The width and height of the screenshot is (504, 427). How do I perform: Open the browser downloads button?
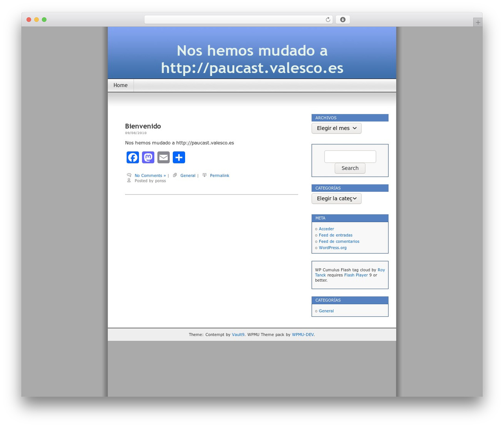[x=343, y=20]
